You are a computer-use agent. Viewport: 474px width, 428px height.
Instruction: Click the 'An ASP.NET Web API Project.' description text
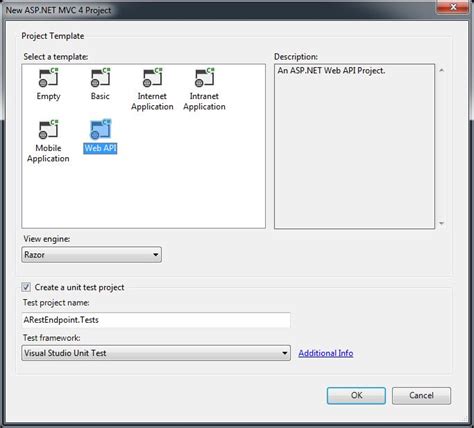coord(331,71)
